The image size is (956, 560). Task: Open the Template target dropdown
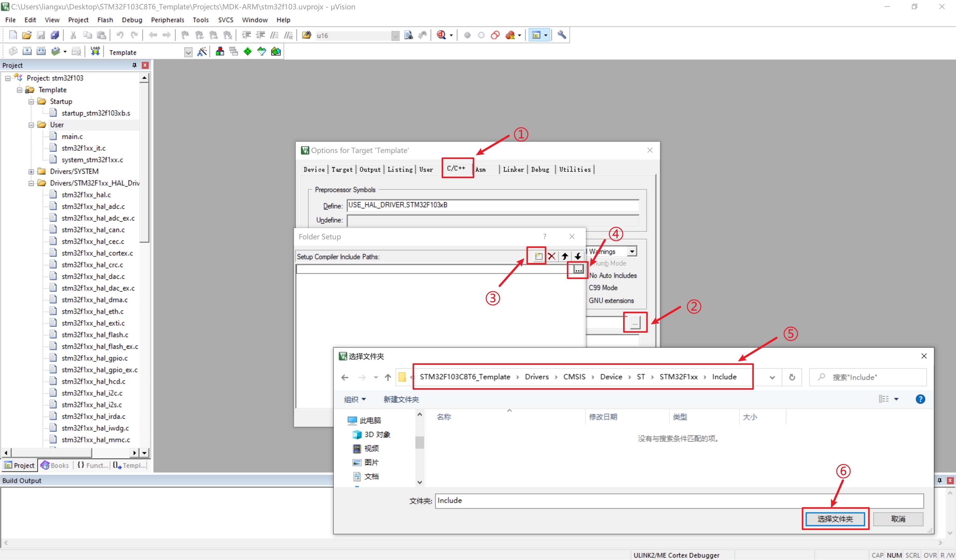[188, 52]
